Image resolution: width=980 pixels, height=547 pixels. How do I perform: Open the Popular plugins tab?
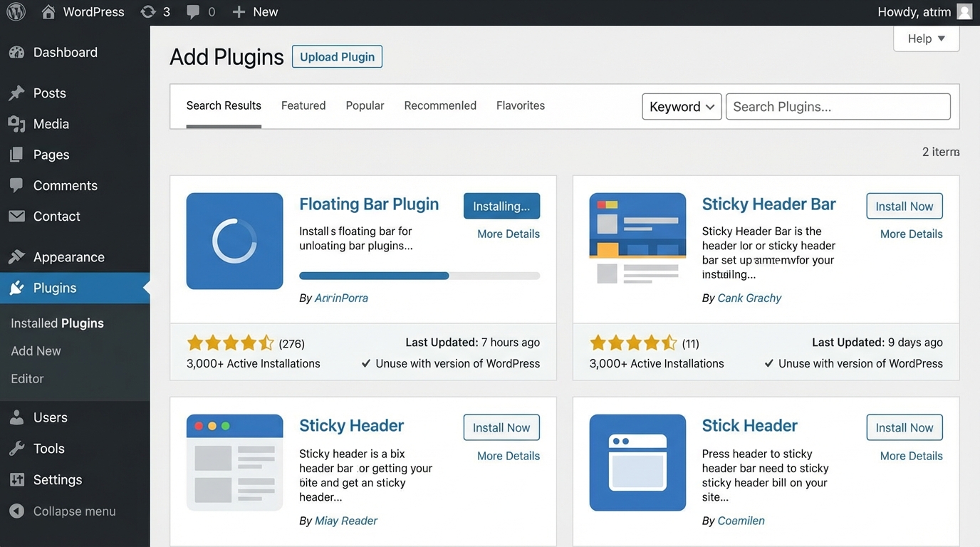(x=364, y=105)
